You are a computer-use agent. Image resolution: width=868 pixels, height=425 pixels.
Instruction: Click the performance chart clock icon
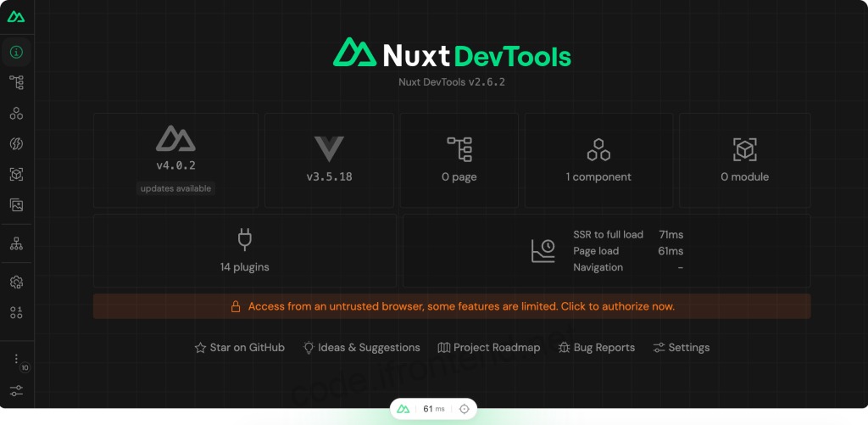coord(542,250)
